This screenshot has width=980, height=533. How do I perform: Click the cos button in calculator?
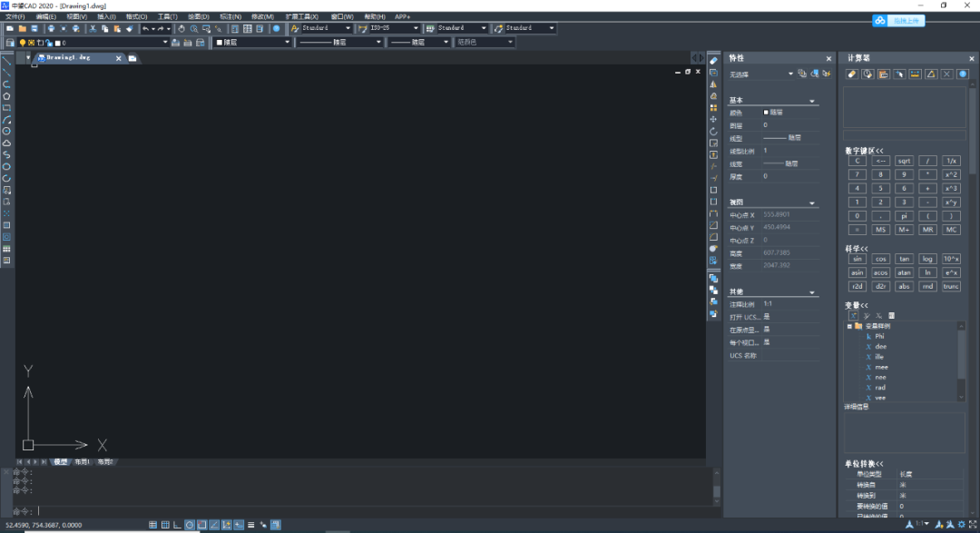coord(880,259)
